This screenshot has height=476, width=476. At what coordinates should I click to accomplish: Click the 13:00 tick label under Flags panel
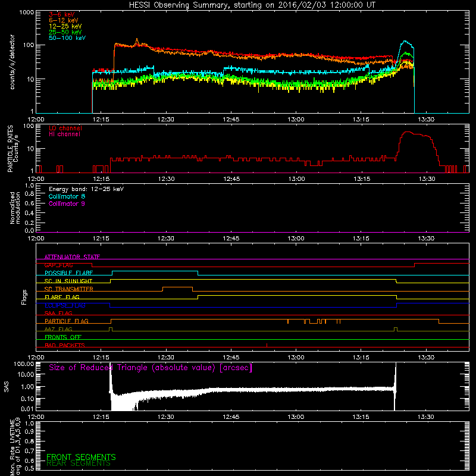(x=296, y=358)
